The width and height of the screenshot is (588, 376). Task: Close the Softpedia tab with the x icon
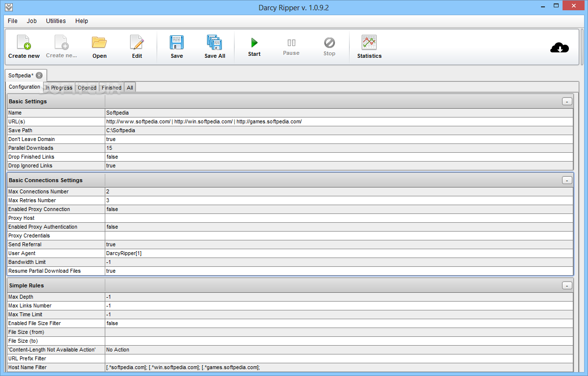click(39, 75)
